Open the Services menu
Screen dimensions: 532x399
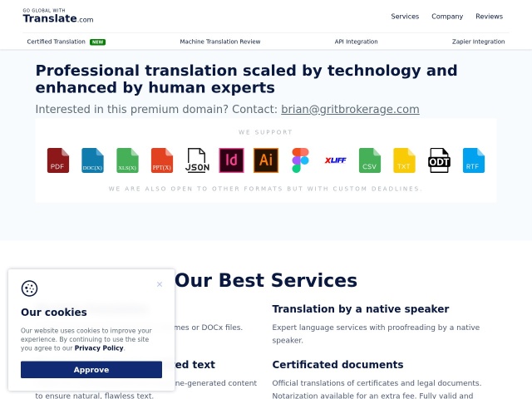coord(405,17)
